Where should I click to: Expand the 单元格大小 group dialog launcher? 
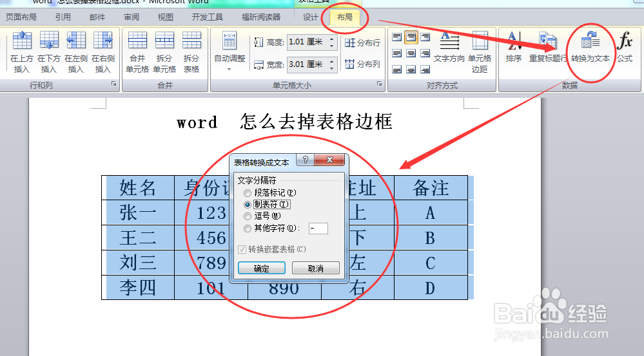(x=379, y=84)
